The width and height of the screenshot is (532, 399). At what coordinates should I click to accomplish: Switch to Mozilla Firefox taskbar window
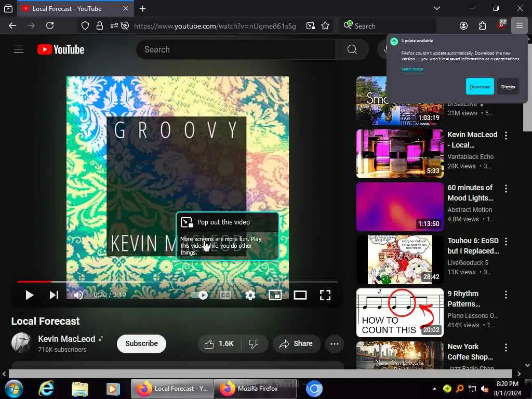[255, 389]
